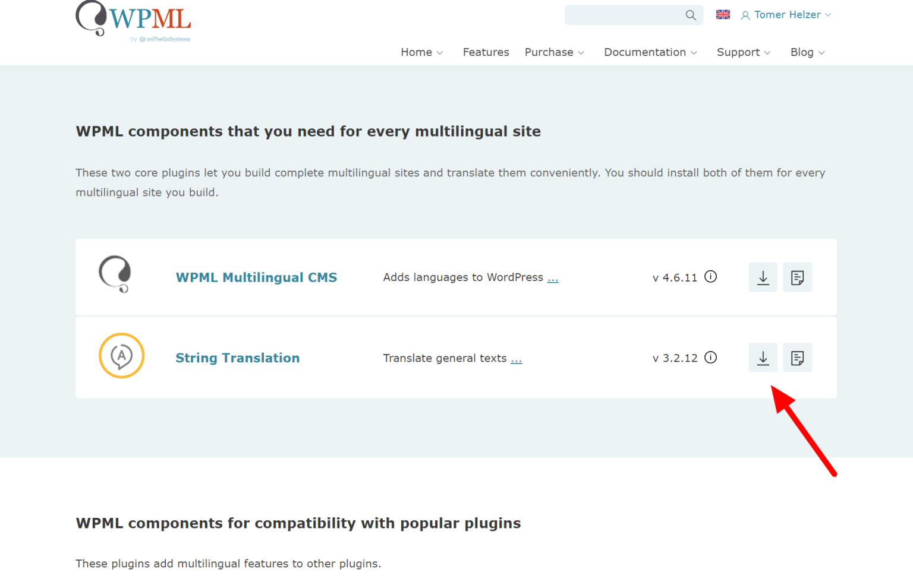Click the British flag language icon
Screen dimensions: 913x588
[x=723, y=14]
